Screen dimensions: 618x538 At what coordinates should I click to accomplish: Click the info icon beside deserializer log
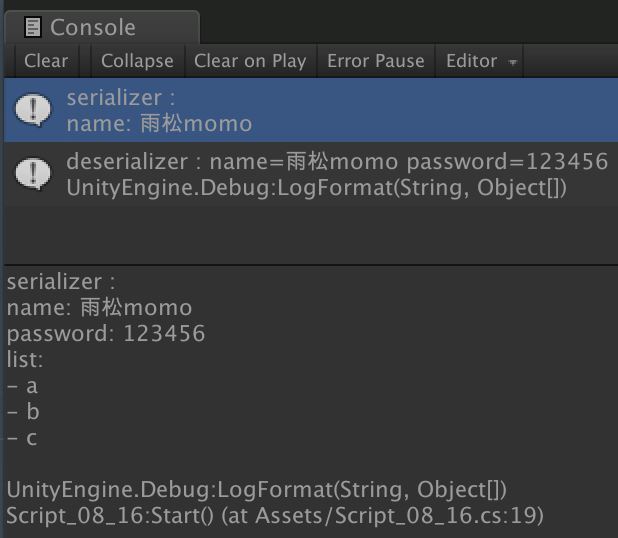coord(34,174)
